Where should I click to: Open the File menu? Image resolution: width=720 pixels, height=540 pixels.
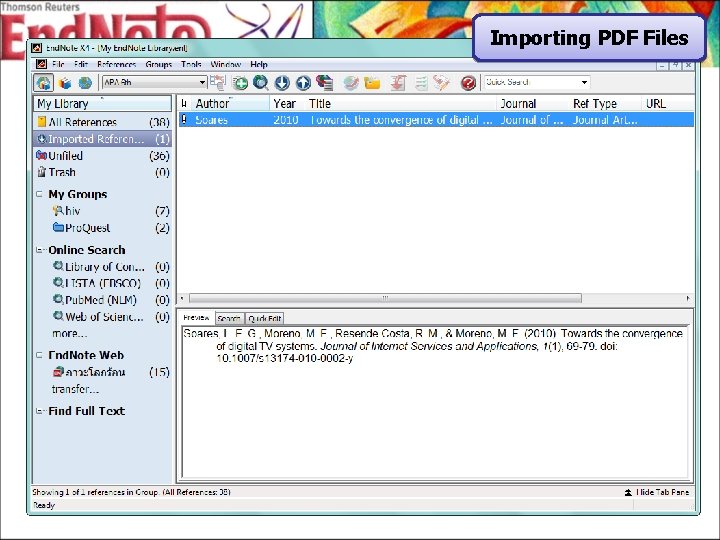[x=58, y=64]
